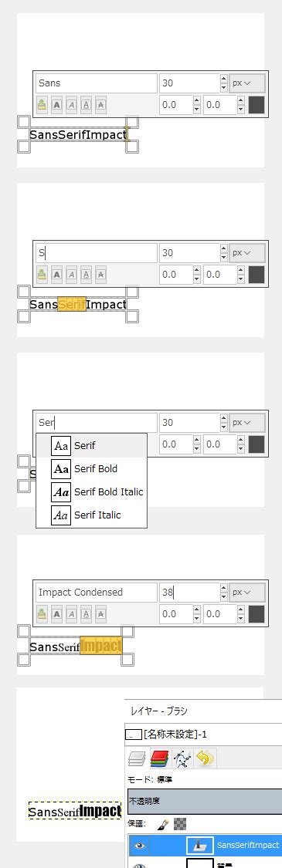Switch to the Channels tab icon
The height and width of the screenshot is (868, 282).
coord(159,758)
